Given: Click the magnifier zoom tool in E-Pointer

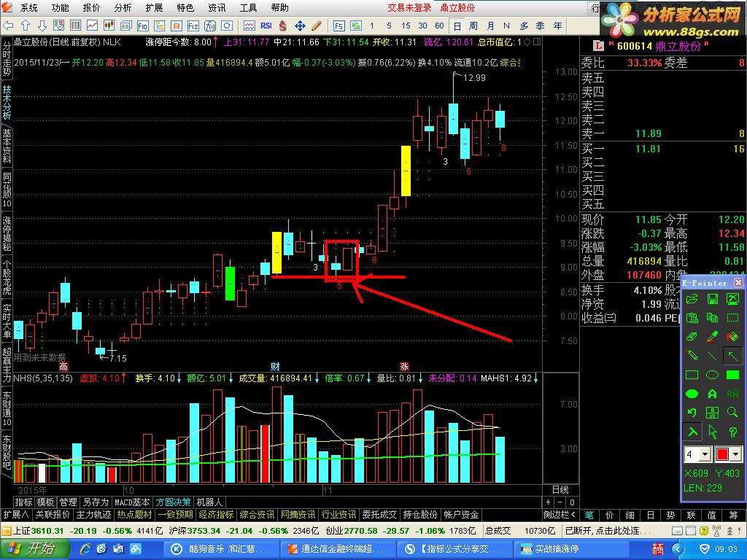Looking at the screenshot, I should tap(732, 413).
